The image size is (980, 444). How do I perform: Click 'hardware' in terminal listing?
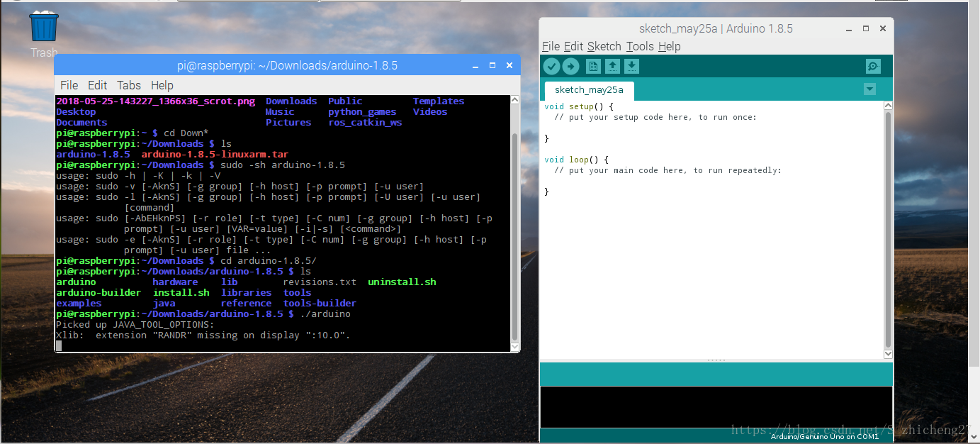pos(175,282)
